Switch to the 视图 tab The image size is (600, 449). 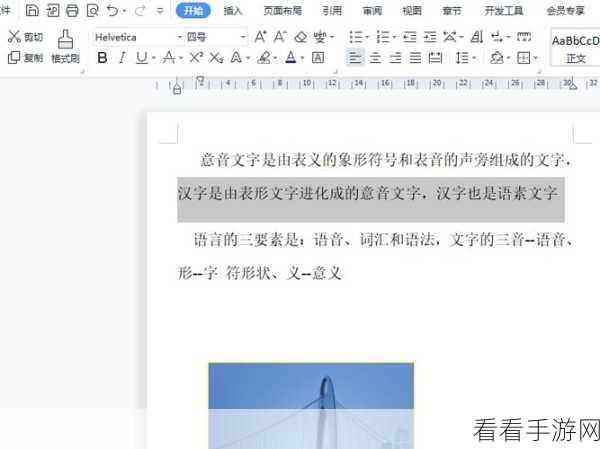(x=412, y=11)
